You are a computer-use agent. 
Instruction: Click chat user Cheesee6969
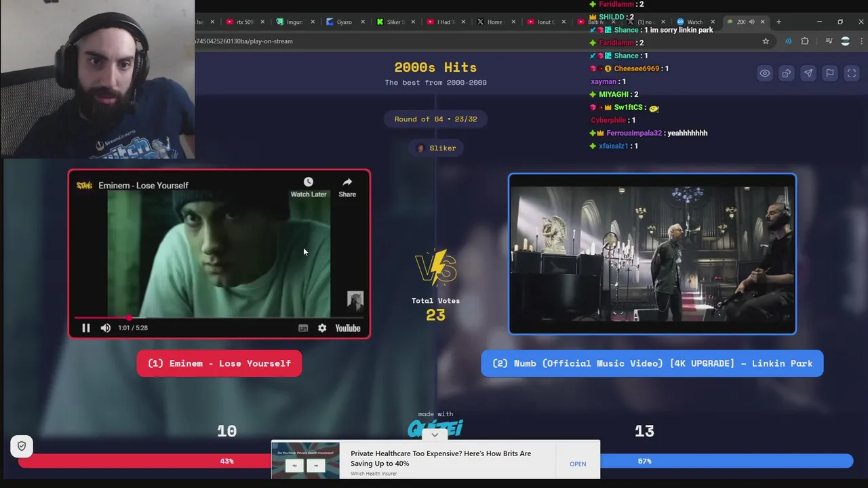click(636, 68)
